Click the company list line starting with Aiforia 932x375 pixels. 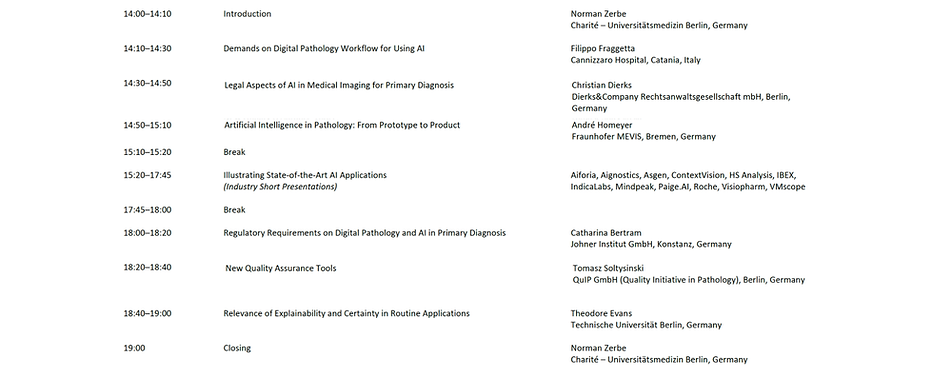click(x=684, y=175)
